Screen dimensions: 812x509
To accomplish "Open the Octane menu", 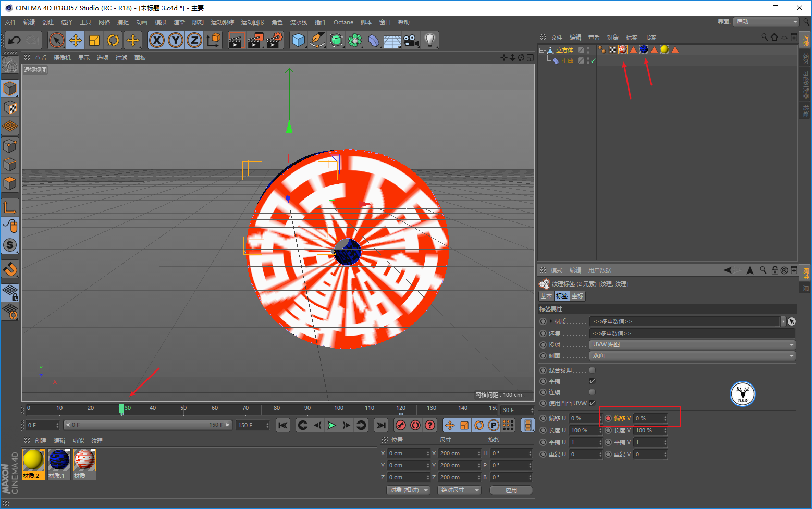I will [343, 22].
